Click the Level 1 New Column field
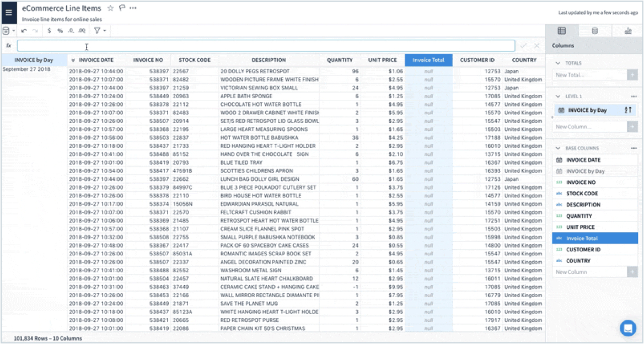 (x=589, y=127)
